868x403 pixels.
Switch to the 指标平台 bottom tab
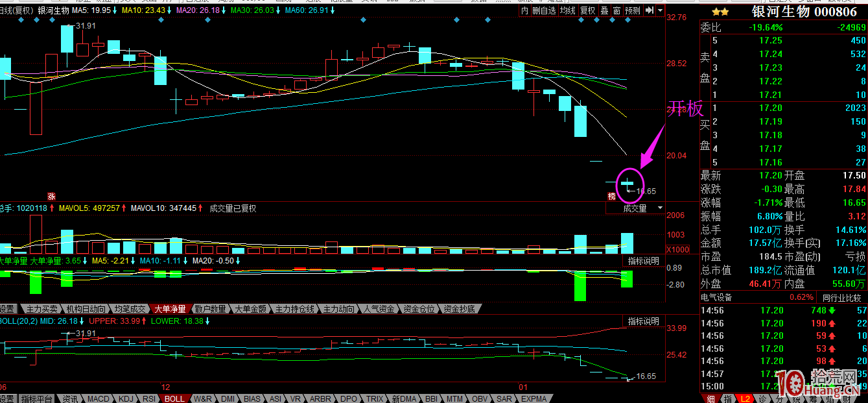(x=37, y=398)
